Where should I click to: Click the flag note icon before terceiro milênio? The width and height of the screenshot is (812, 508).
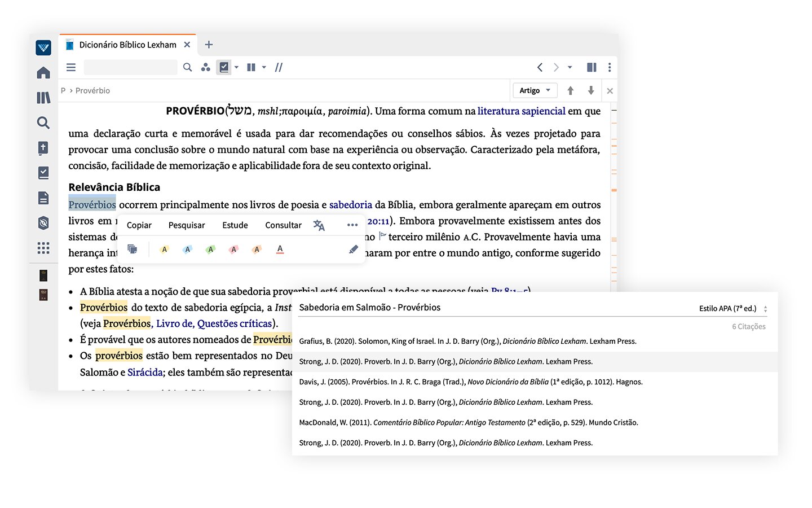382,235
